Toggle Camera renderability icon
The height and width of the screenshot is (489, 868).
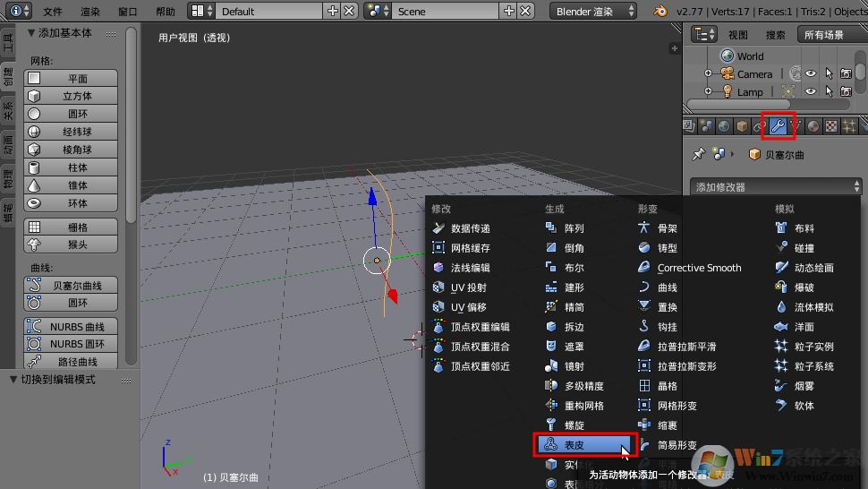[846, 73]
